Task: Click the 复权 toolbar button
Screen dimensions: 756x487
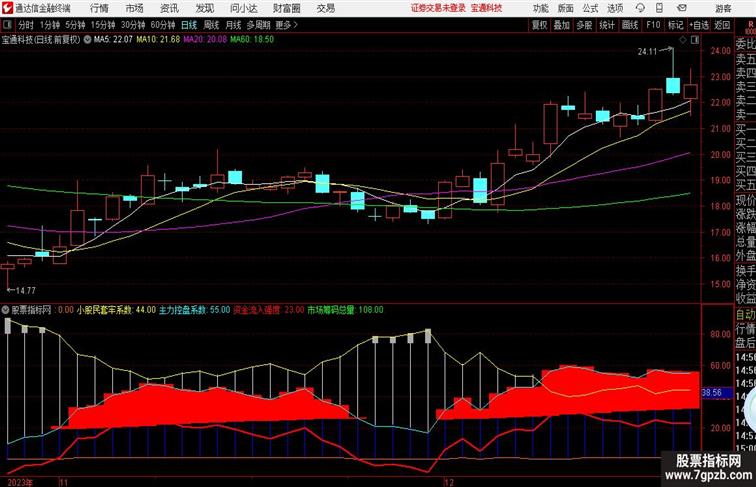Action: click(x=540, y=25)
